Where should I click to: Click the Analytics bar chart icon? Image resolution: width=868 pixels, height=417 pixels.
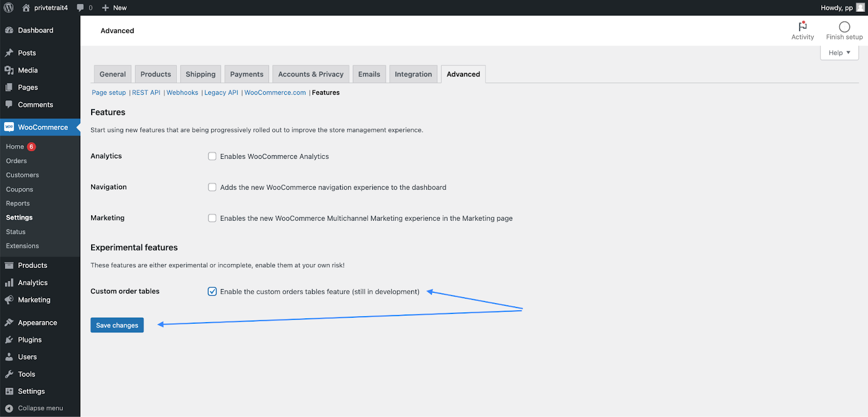pos(9,283)
